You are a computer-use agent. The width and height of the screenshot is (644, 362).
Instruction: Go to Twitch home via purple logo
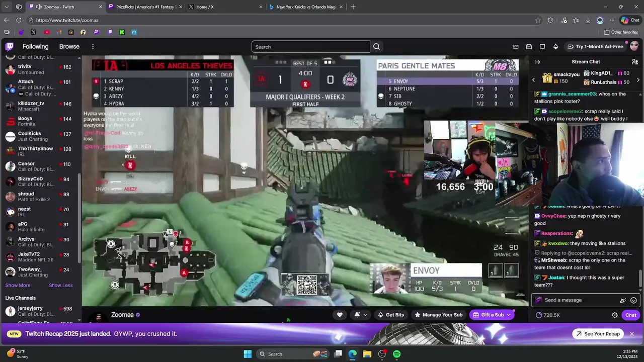point(10,47)
